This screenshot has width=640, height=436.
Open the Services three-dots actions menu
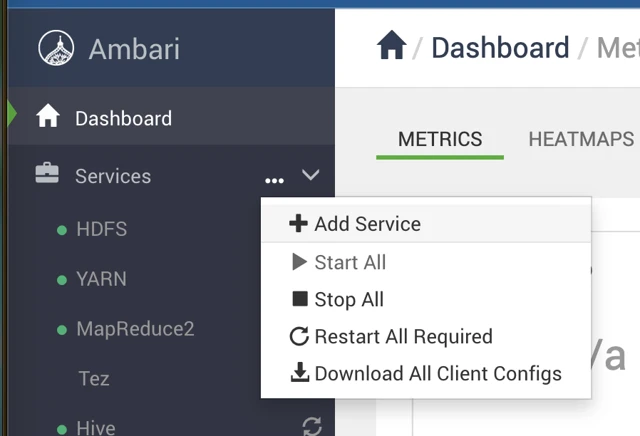[274, 180]
